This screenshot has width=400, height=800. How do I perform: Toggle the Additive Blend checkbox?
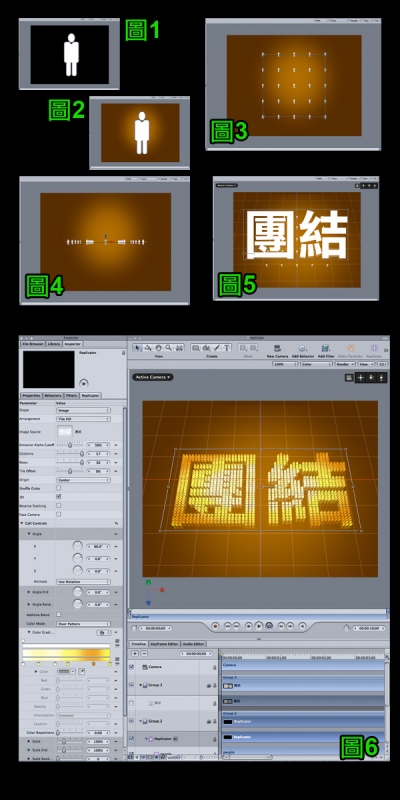(x=59, y=614)
